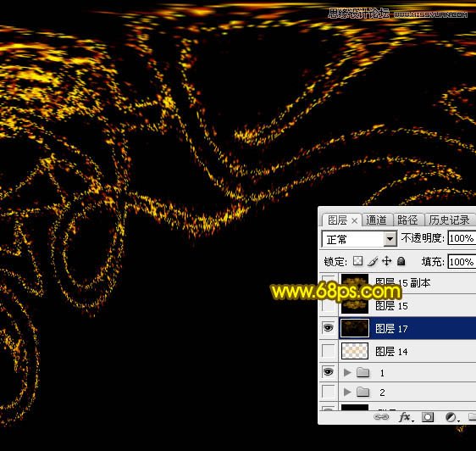The width and height of the screenshot is (476, 451).
Task: Select the 图层 15 layer thumbnail
Action: point(355,305)
